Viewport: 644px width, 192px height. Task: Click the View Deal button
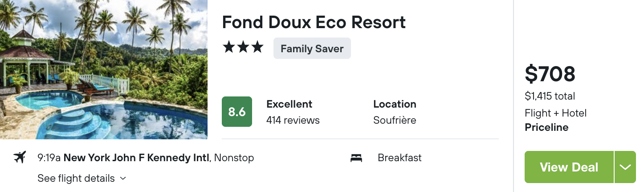click(569, 167)
